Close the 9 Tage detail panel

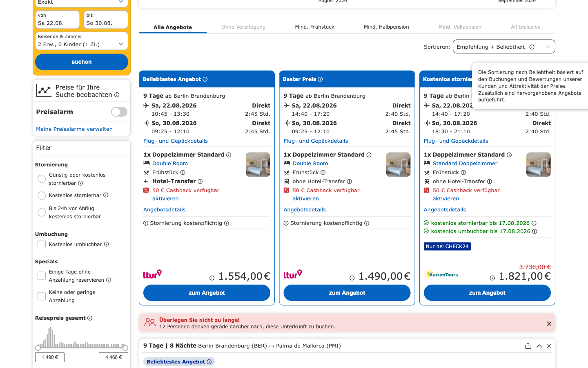click(x=549, y=346)
